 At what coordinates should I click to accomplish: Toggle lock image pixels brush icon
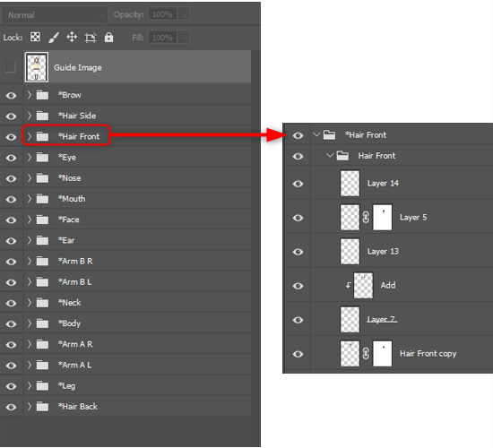(x=54, y=38)
